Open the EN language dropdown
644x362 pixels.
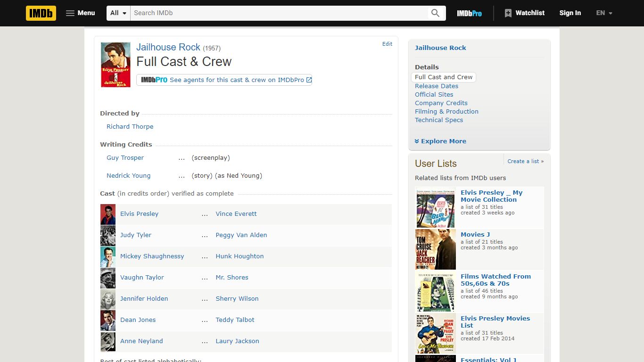[x=604, y=13]
